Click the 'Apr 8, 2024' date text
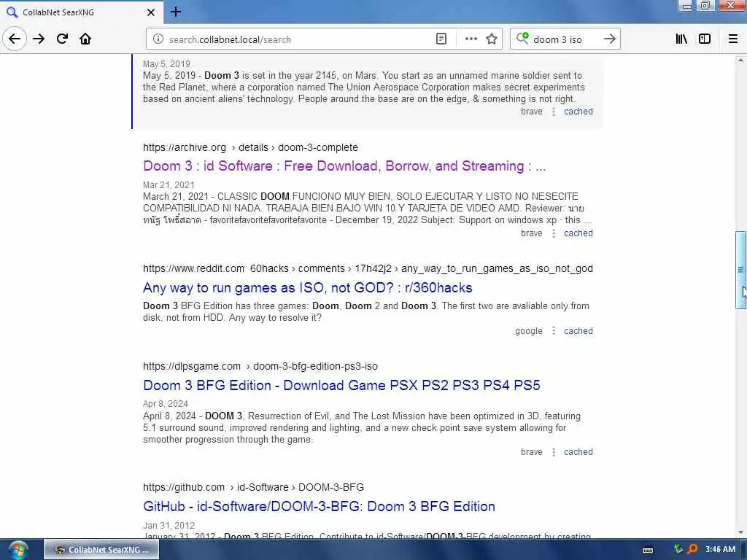 pos(166,404)
